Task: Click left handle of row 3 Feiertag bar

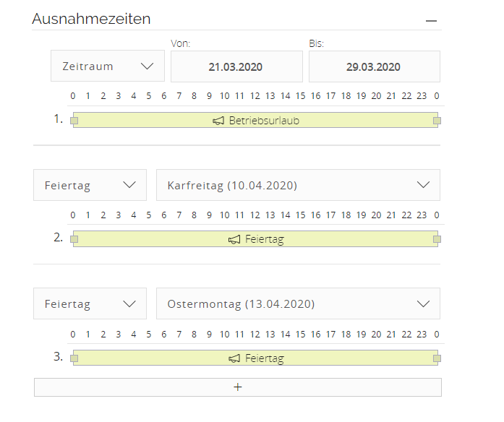Action: coord(74,358)
